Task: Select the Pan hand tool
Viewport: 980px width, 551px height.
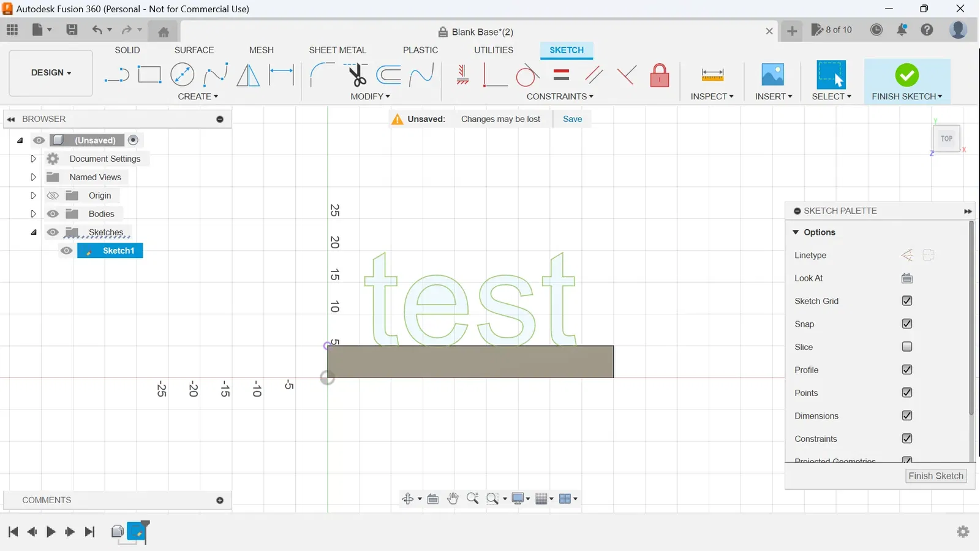Action: click(x=453, y=498)
